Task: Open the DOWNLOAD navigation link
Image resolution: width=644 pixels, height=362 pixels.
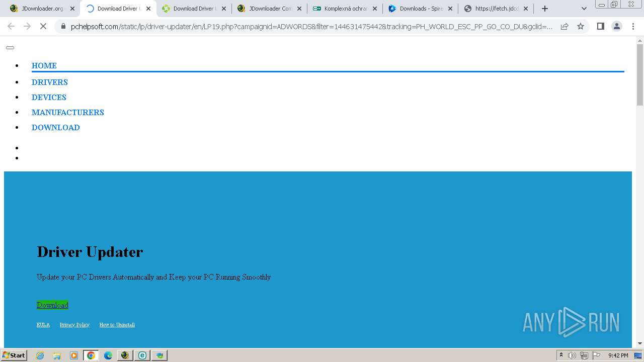Action: click(56, 127)
